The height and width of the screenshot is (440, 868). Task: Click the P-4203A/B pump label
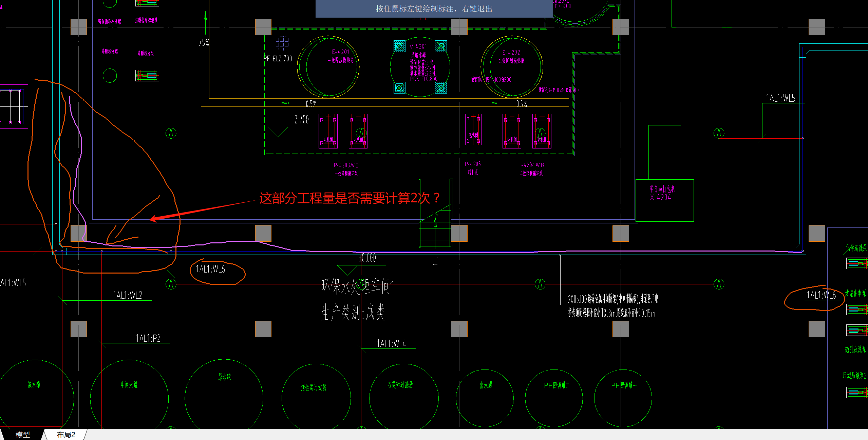coord(346,165)
